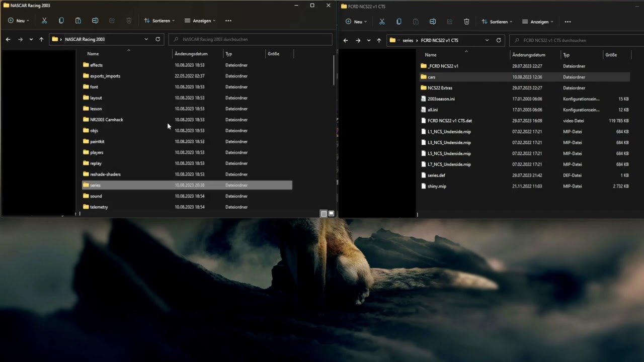Select the 'exports_imports' folder
The width and height of the screenshot is (644, 362).
[x=187, y=76]
